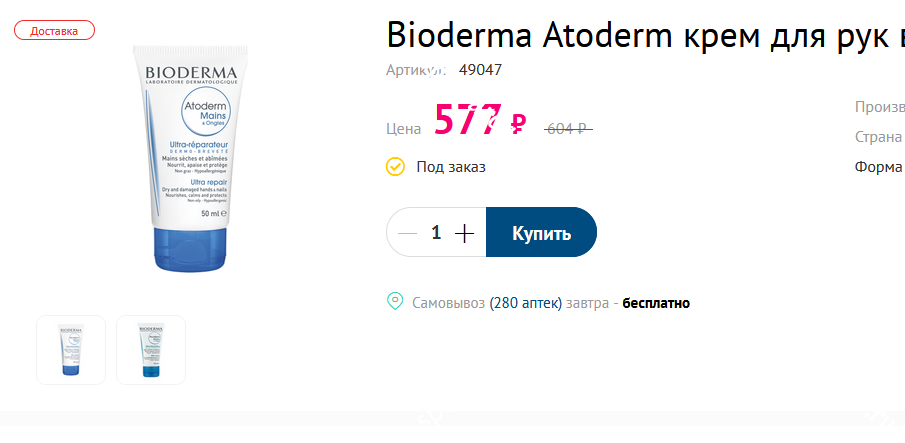Click the Bioderma Atoderm product title
Image resolution: width=905 pixels, height=443 pixels.
coord(645,36)
